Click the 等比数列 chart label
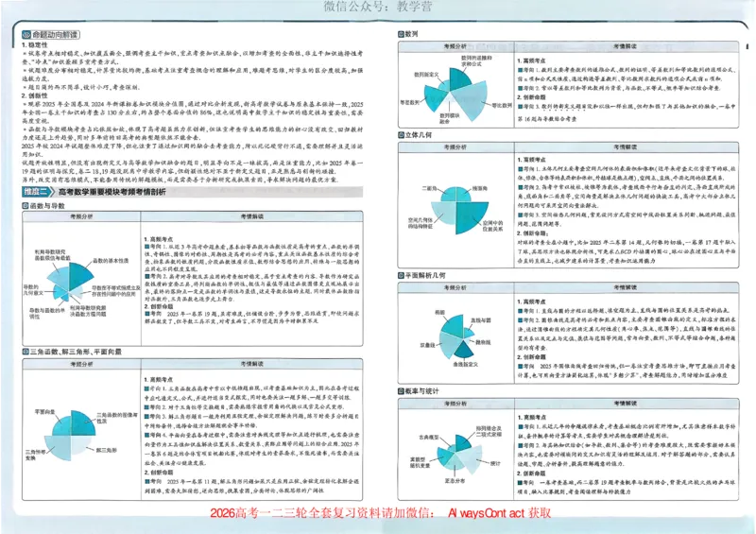The image size is (756, 534). (502, 105)
